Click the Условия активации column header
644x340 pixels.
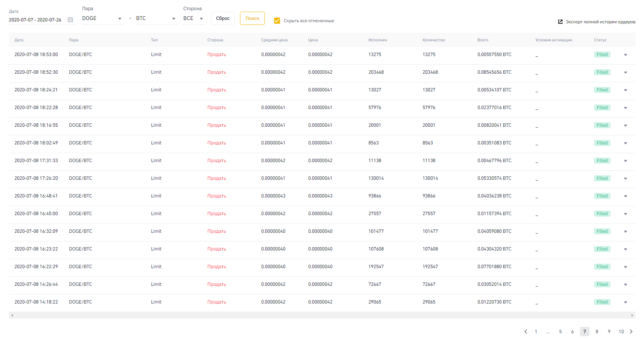click(x=554, y=40)
